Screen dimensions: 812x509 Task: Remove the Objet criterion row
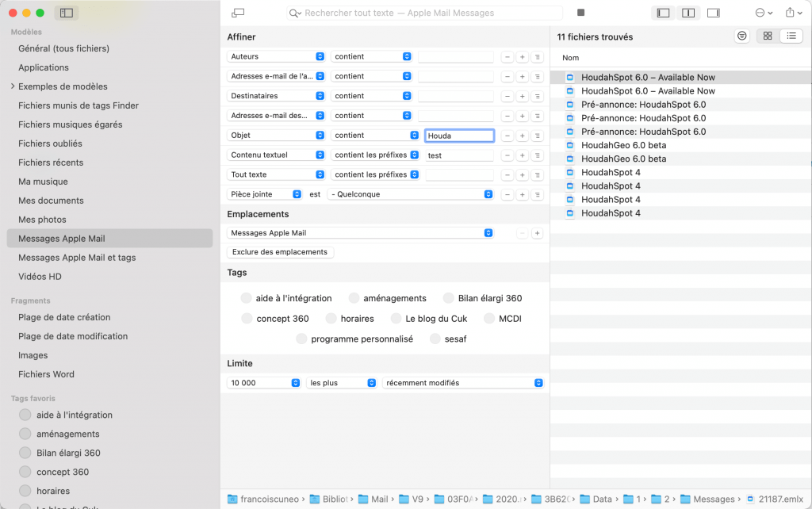[507, 136]
